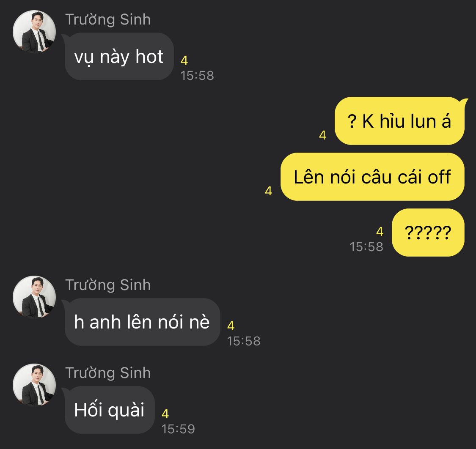Tap unread count 4 beside 'h anh lên nói nè'

click(x=231, y=326)
